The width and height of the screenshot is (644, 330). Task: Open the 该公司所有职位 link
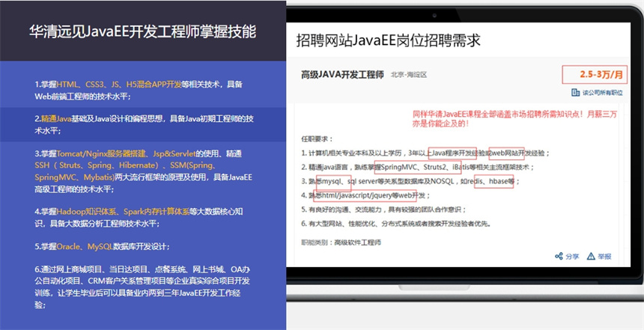click(x=602, y=93)
